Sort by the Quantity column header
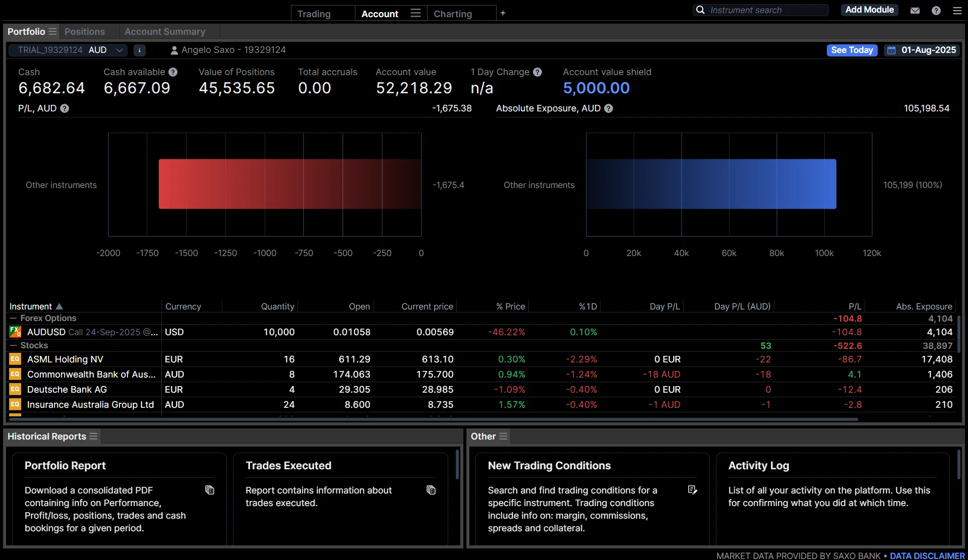The width and height of the screenshot is (968, 560). [x=277, y=306]
